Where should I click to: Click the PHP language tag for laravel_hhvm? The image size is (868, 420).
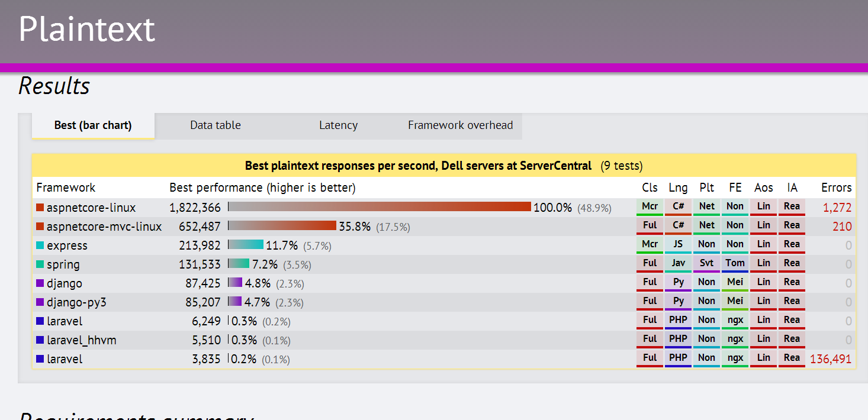(678, 340)
